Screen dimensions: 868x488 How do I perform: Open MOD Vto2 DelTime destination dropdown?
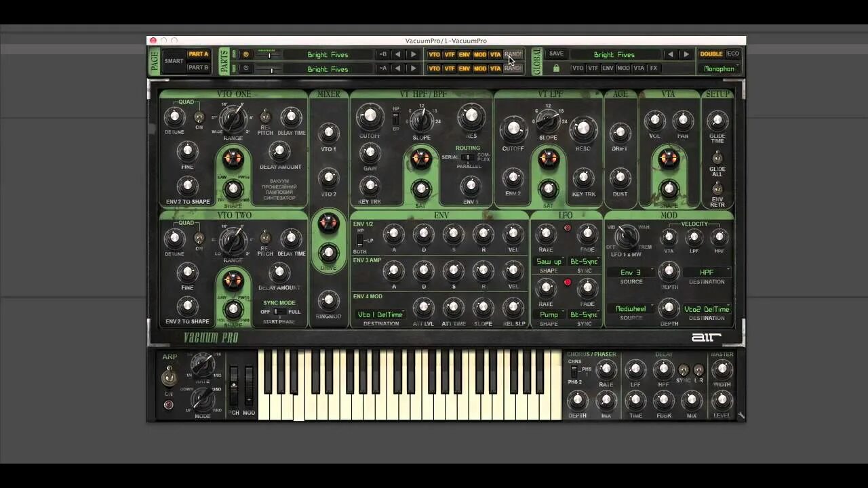click(x=707, y=309)
